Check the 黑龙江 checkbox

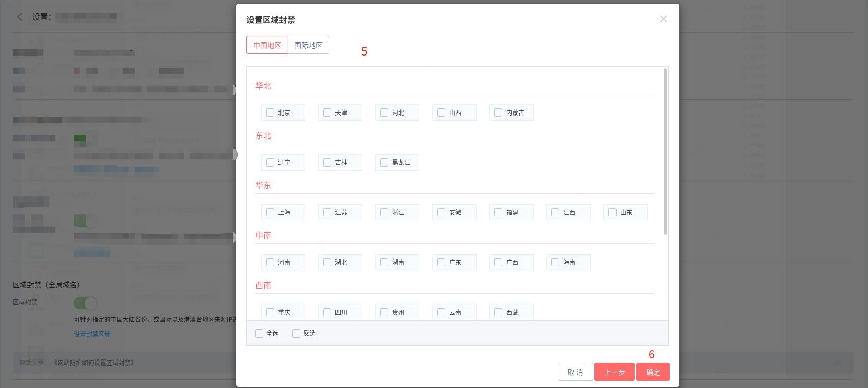[384, 162]
